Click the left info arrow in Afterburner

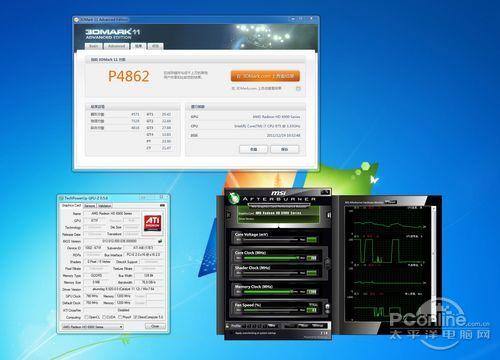229,215
